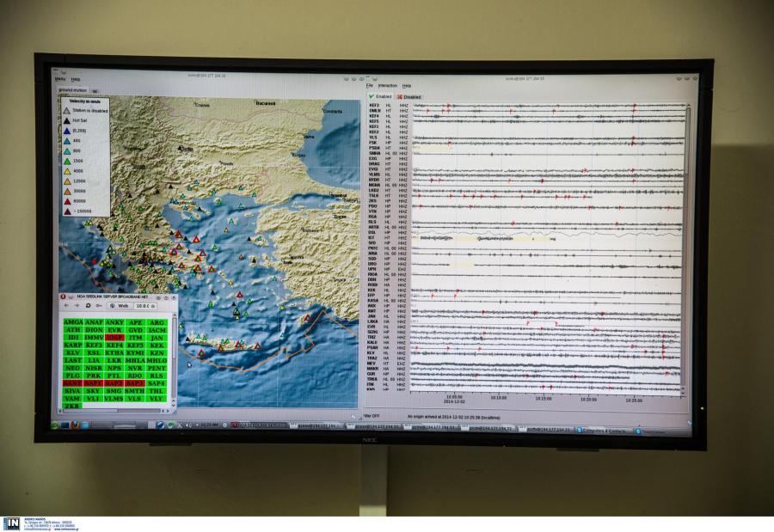Click the red IOSP station cell
The width and height of the screenshot is (774, 532).
click(x=114, y=338)
